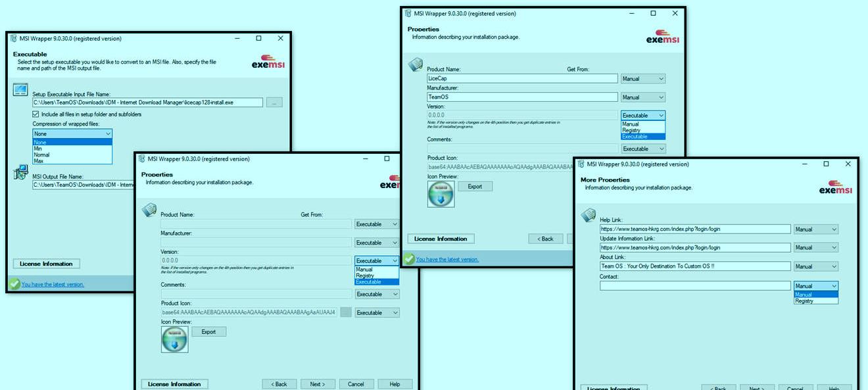Click License Information in empty Properties window
The width and height of the screenshot is (868, 390).
tap(174, 384)
